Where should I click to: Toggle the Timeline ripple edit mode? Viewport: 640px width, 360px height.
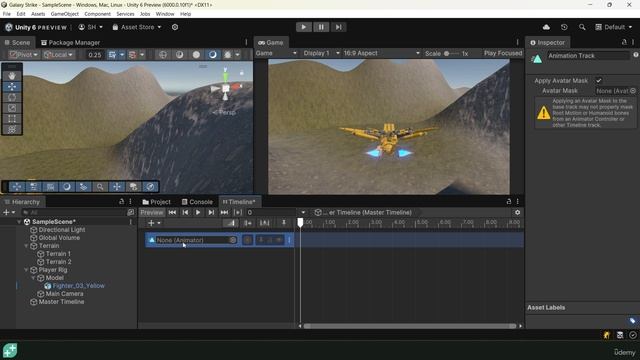[248, 223]
